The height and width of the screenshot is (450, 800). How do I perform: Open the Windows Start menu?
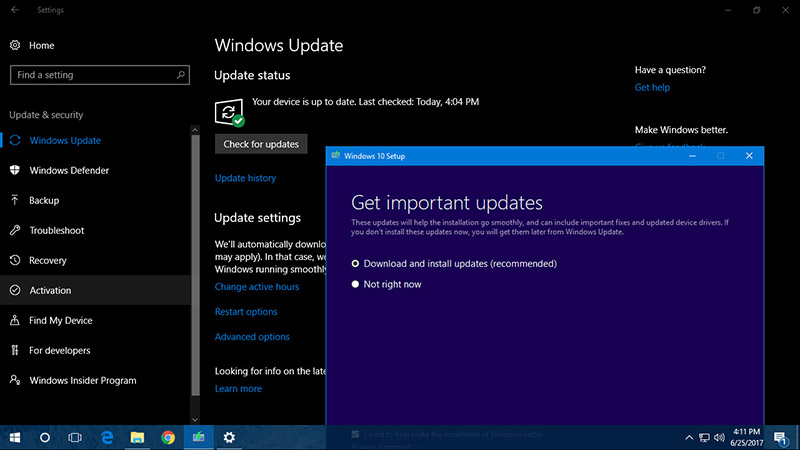(15, 437)
